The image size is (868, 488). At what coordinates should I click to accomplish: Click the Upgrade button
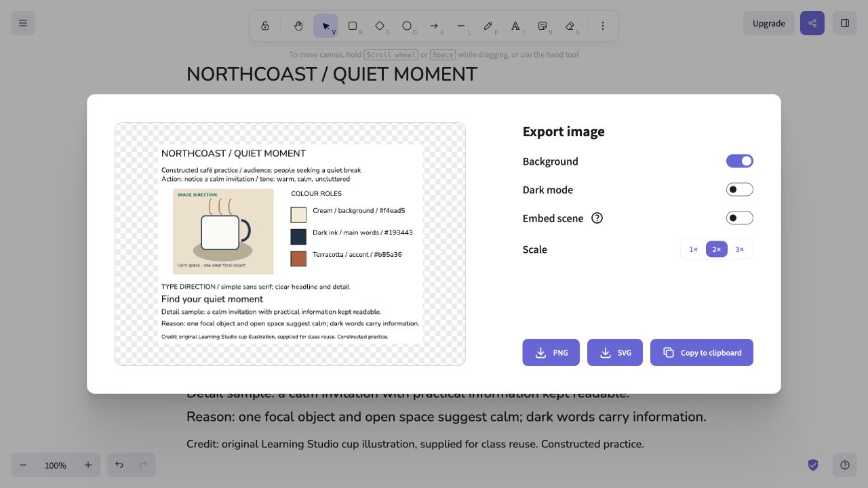769,23
